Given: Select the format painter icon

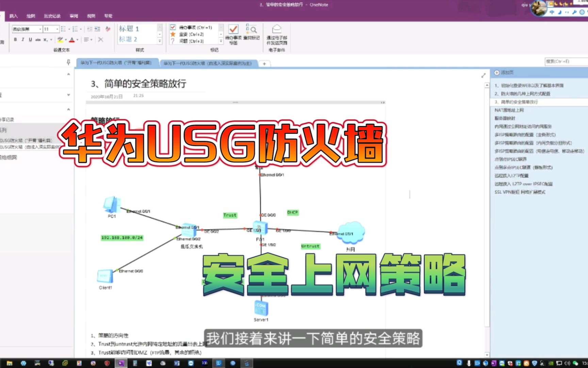Looking at the screenshot, I should (x=108, y=29).
